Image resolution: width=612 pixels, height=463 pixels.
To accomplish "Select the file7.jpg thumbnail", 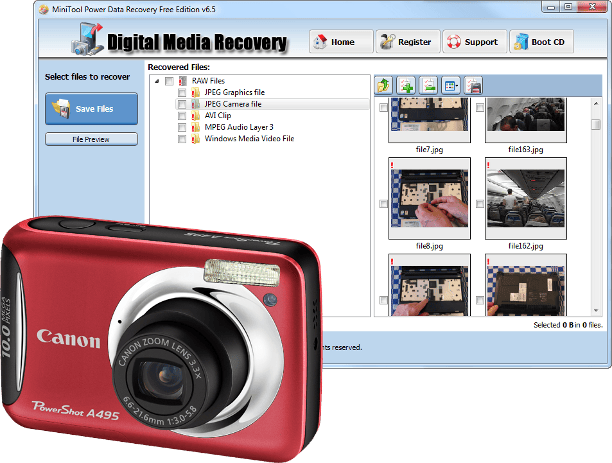I will click(429, 119).
